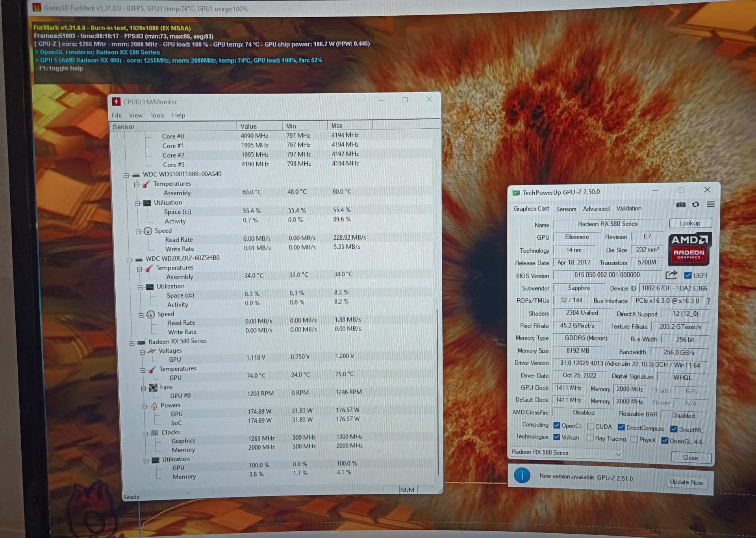Click the GPU-Z app icon in its title bar
This screenshot has height=538, width=756.
pyautogui.click(x=516, y=192)
